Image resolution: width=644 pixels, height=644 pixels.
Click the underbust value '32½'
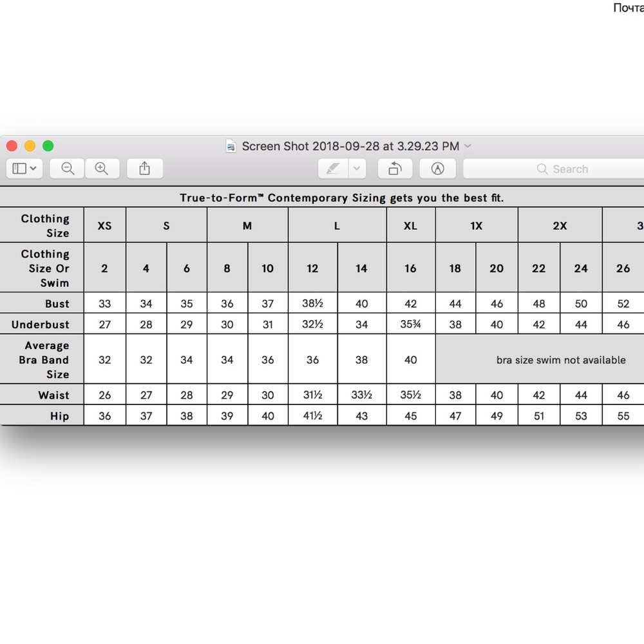click(x=312, y=324)
